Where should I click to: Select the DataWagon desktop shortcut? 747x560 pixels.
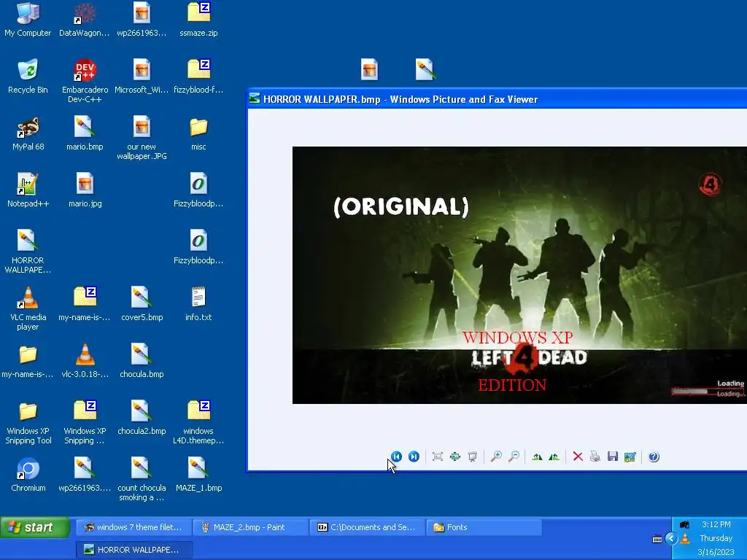coord(85,20)
